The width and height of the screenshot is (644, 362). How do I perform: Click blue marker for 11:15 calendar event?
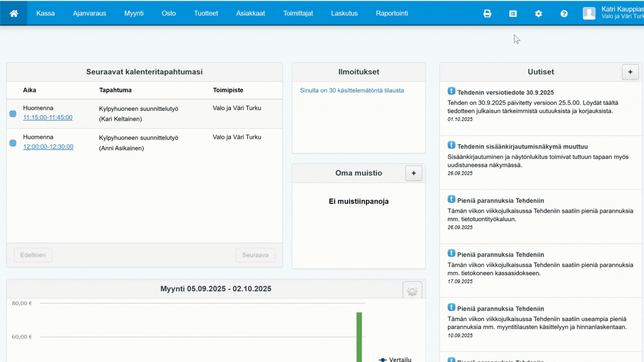click(x=13, y=114)
